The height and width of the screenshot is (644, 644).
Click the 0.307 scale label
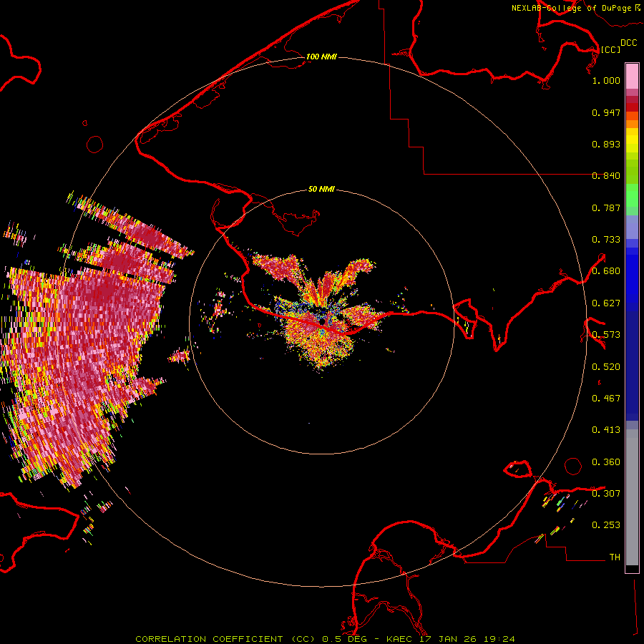606,493
